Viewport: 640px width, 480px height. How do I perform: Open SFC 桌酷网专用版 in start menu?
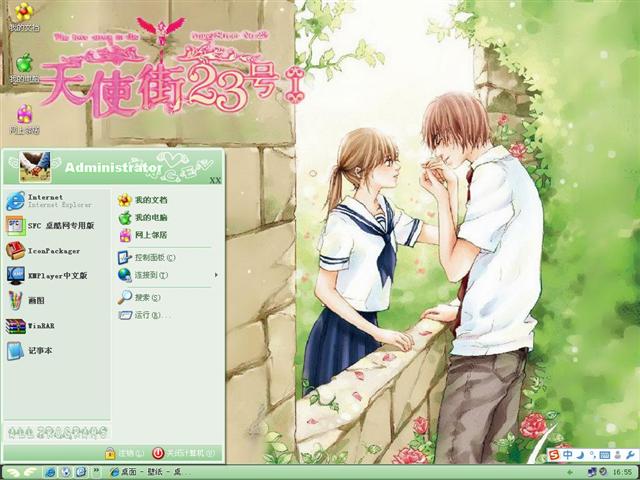(x=50, y=226)
